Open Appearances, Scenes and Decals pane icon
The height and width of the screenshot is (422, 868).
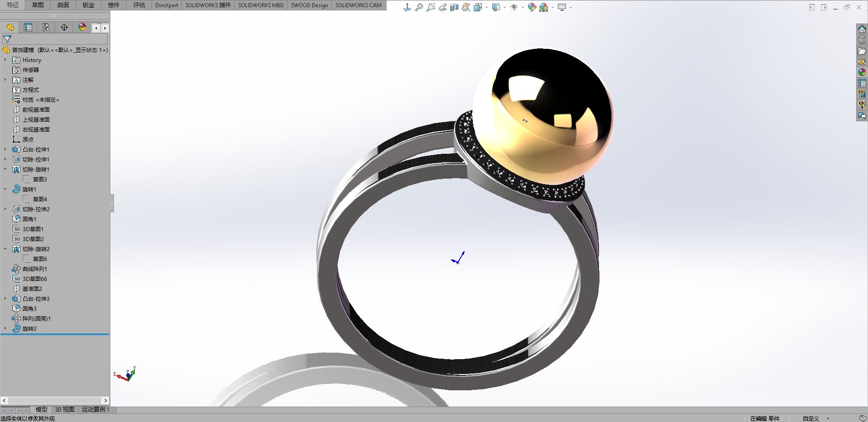pos(862,72)
